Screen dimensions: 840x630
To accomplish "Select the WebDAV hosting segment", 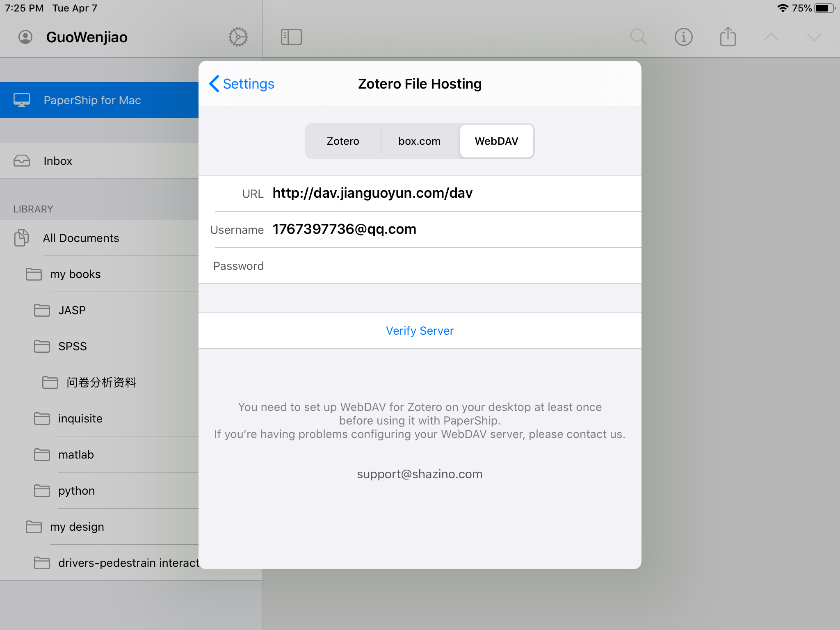I will [496, 141].
